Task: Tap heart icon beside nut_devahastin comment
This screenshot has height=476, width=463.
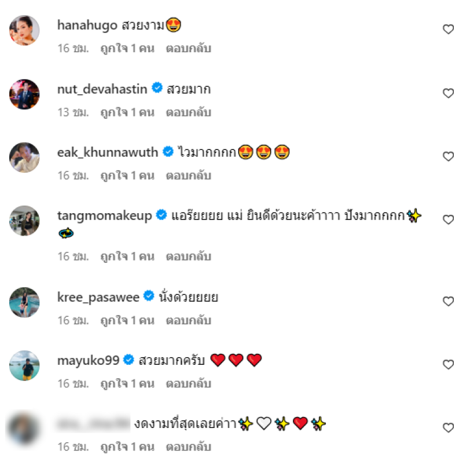Action: tap(448, 93)
